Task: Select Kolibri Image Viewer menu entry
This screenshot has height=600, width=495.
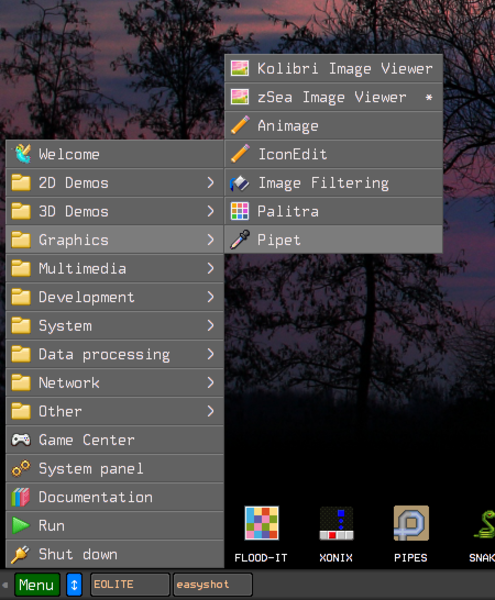Action: pos(334,68)
